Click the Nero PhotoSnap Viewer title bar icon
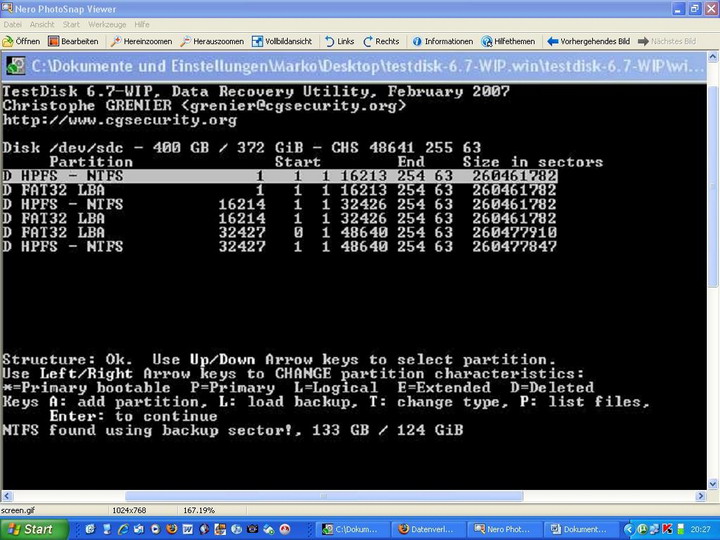This screenshot has width=720, height=540. click(7, 8)
